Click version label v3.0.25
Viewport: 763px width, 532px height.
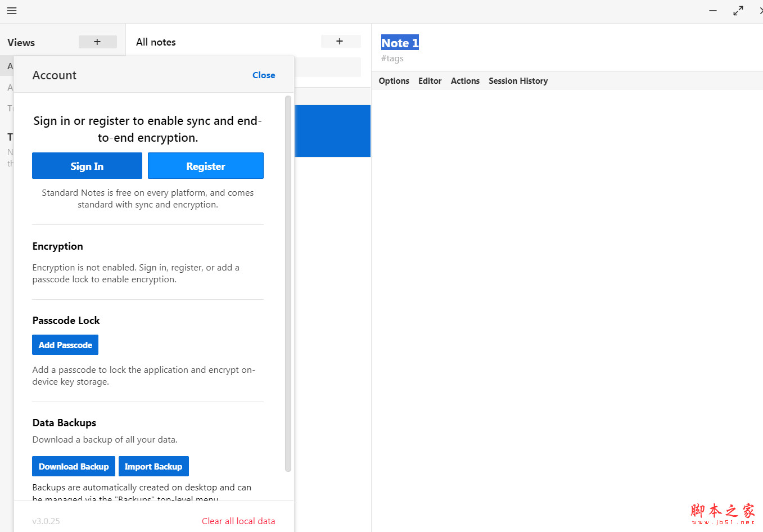click(x=46, y=521)
